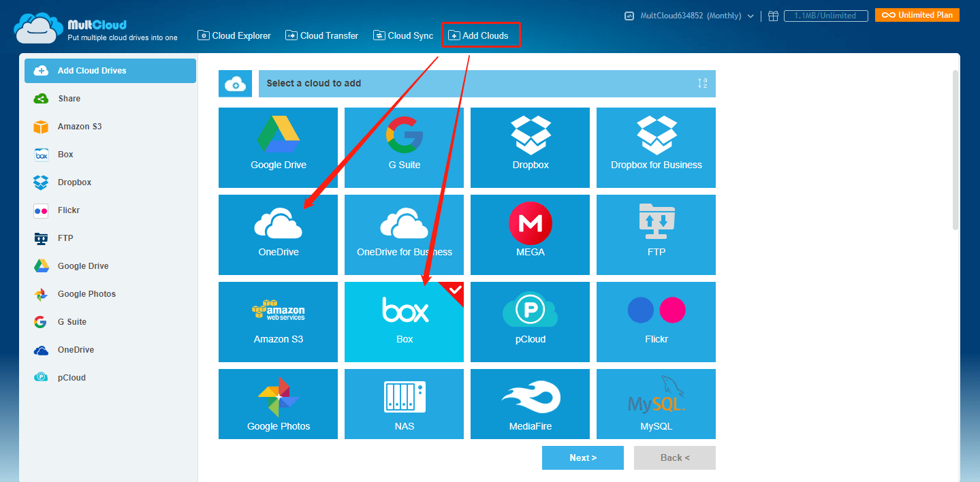The height and width of the screenshot is (482, 980).
Task: Pick the MEGA cloud tile
Action: [530, 235]
